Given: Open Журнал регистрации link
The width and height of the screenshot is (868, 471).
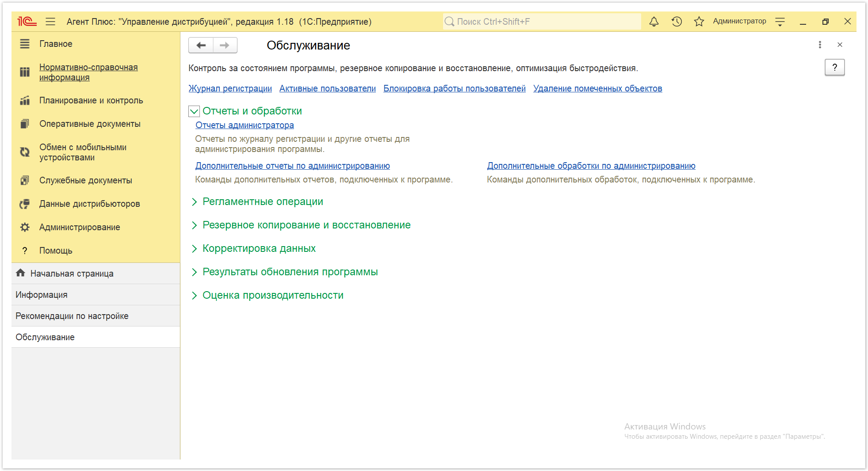Looking at the screenshot, I should coord(230,88).
